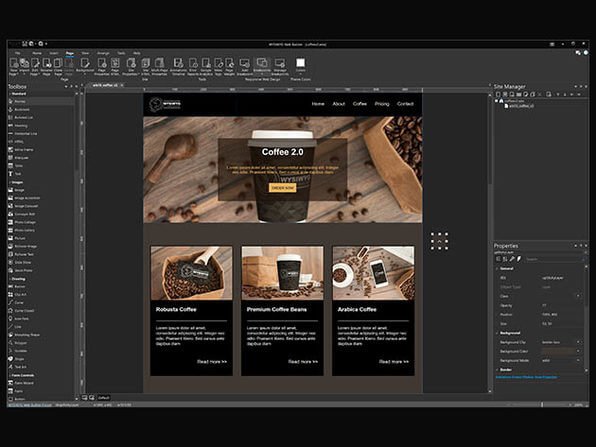
Task: Click the Save icon in quick access toolbar
Action: 25,44
